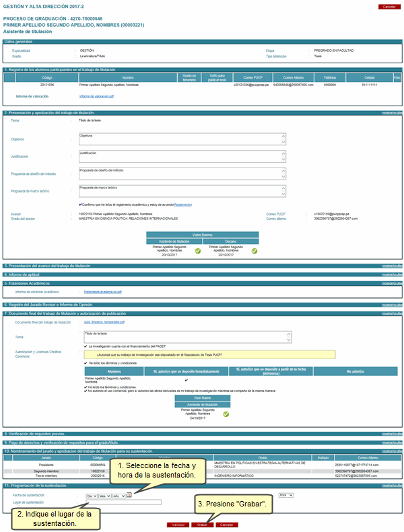Click the 'Datos generales' section header
404x532 pixels.
tap(203, 42)
